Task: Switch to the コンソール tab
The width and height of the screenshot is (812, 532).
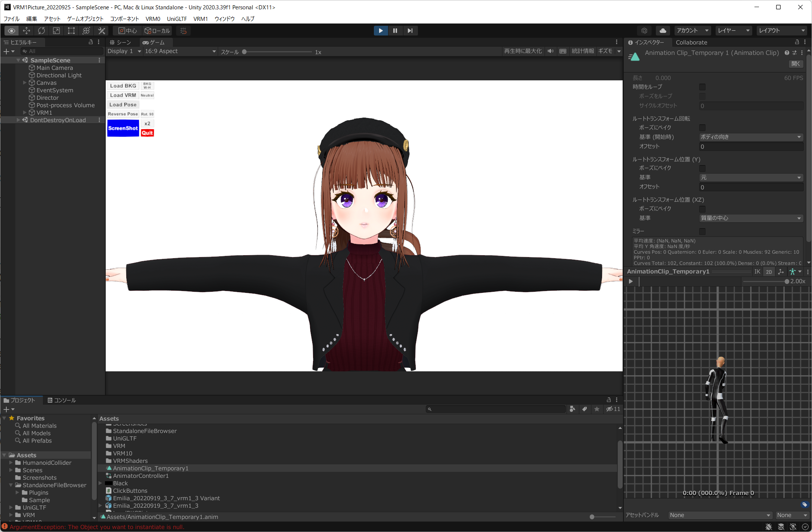Action: 62,400
